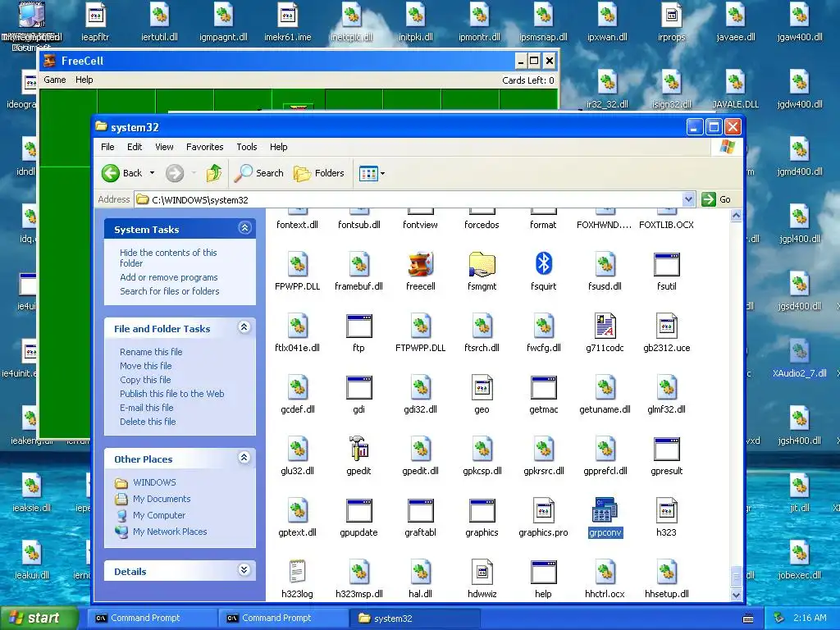This screenshot has width=840, height=630.
Task: Open Search in the Explorer toolbar
Action: [x=259, y=173]
